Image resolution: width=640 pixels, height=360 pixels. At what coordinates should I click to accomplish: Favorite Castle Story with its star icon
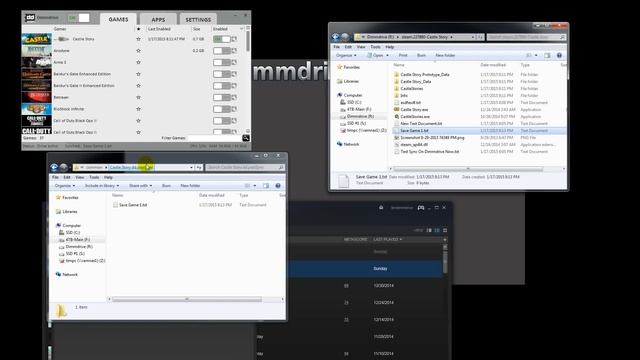click(x=138, y=39)
